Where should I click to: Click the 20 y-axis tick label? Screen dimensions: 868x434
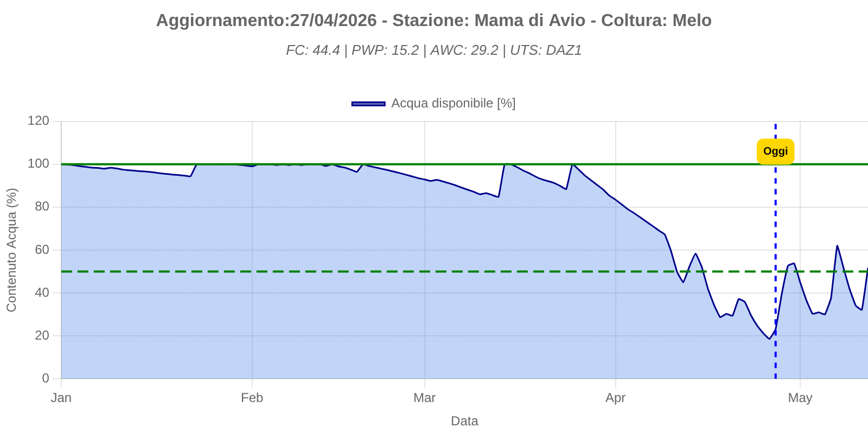coord(42,336)
